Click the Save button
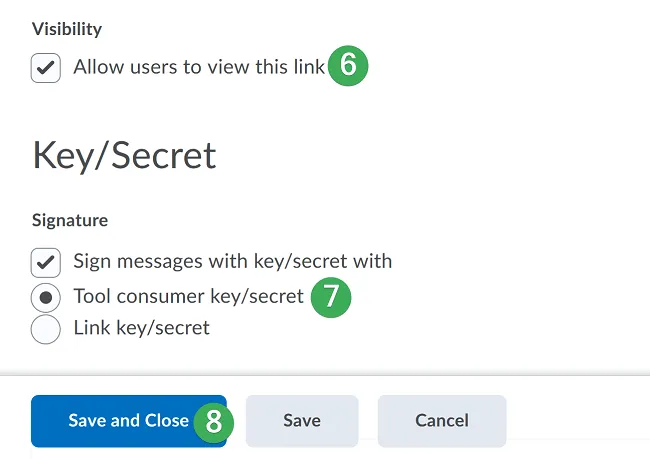This screenshot has width=650, height=459. click(301, 421)
